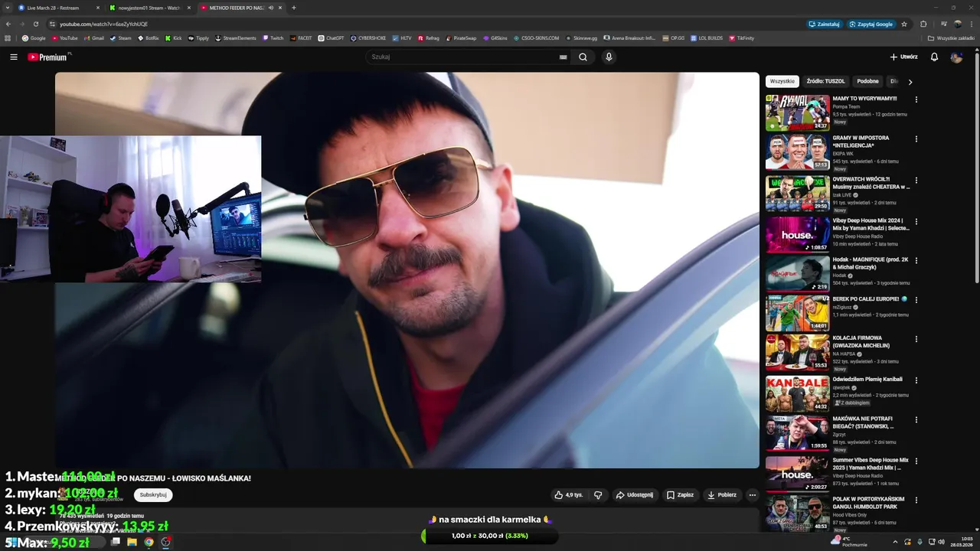Viewport: 980px width, 551px height.
Task: Click the main video player
Action: pyautogui.click(x=407, y=270)
